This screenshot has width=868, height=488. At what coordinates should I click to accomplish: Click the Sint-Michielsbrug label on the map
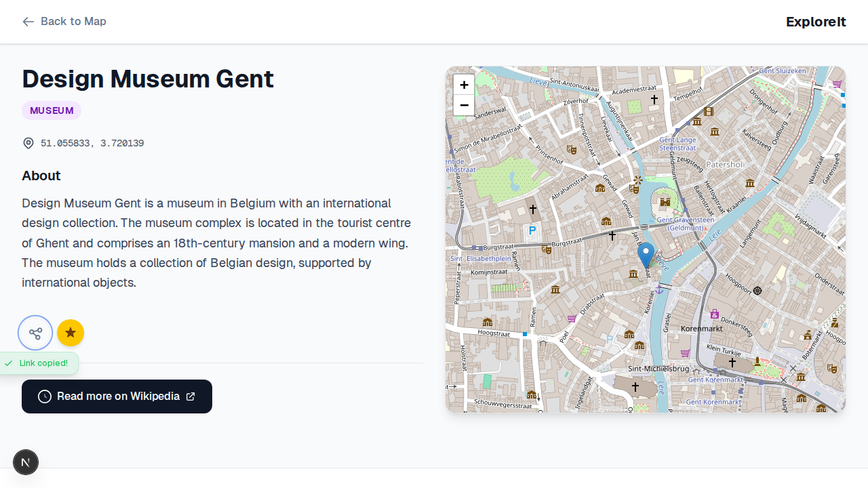pyautogui.click(x=658, y=369)
